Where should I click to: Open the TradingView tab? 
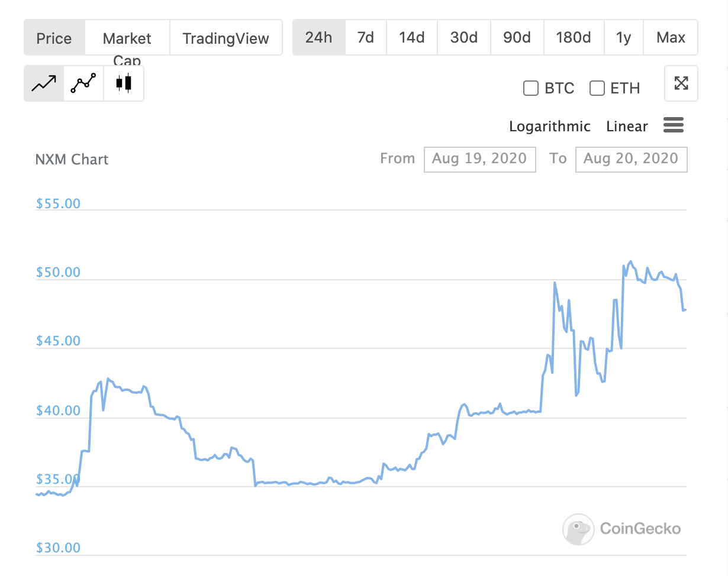pos(226,38)
